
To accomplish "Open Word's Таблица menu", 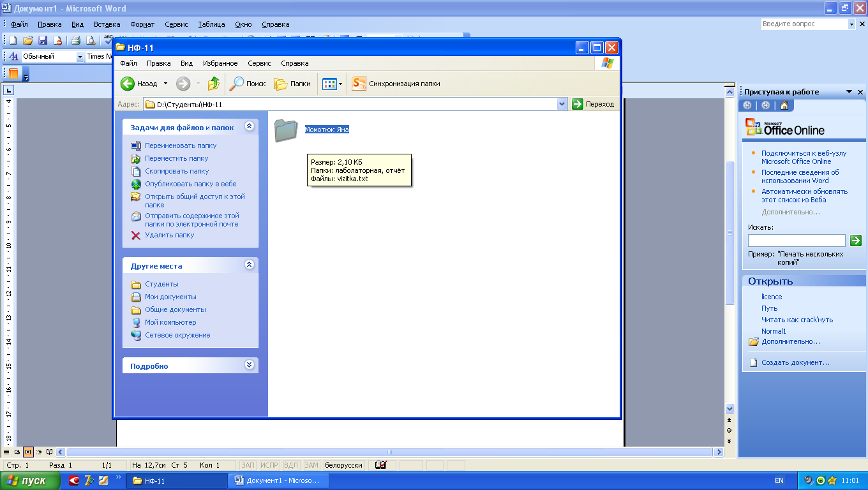I will (x=211, y=24).
